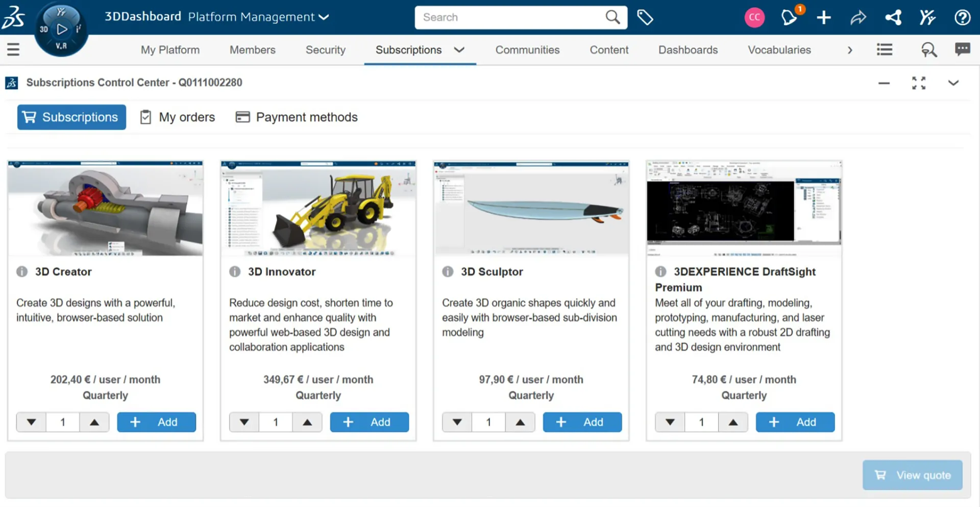Add 3D Sculptor to the quote
980x507 pixels.
[582, 422]
